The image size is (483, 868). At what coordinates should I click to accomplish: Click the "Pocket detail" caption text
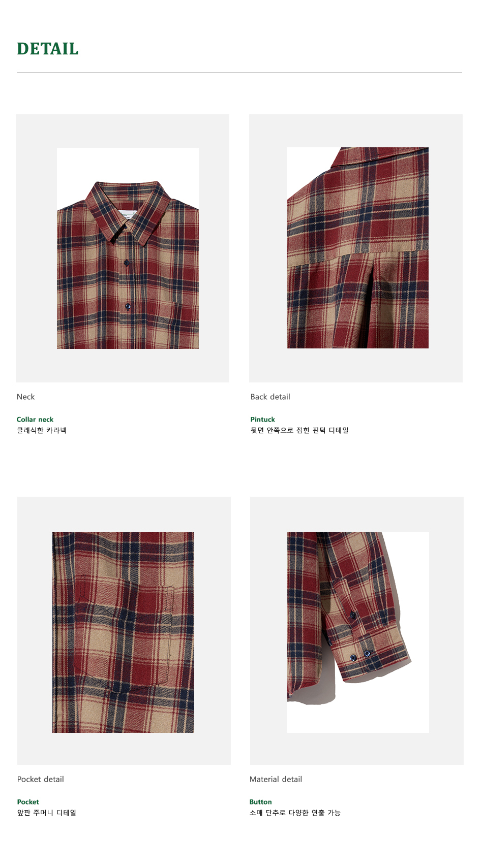point(41,779)
